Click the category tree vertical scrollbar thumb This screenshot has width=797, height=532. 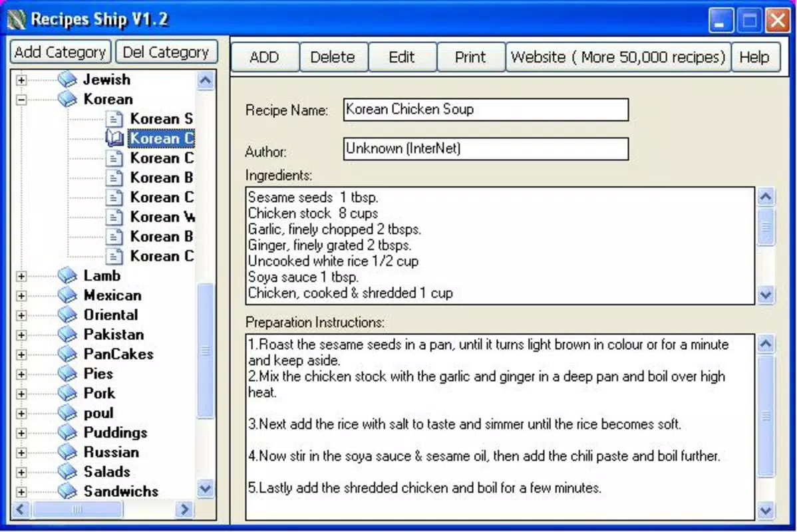206,350
